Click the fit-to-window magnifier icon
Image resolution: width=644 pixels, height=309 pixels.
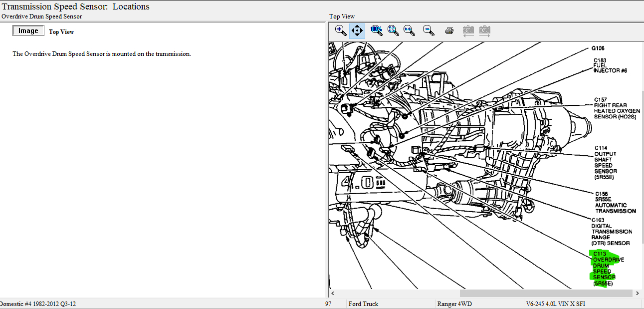point(393,30)
